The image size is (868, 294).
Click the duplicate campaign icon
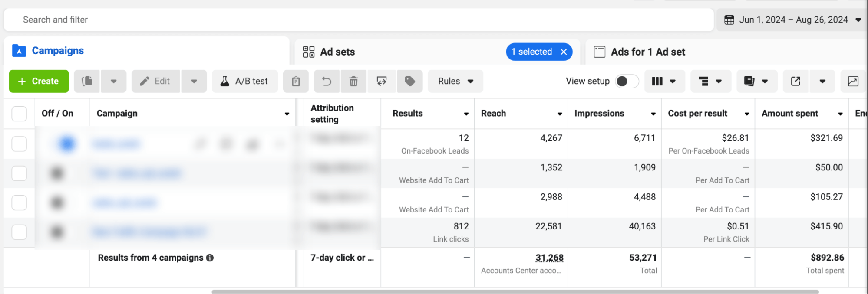[87, 81]
